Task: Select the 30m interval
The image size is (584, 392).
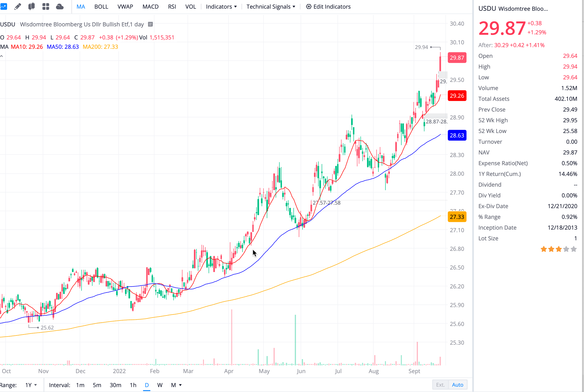Action: 115,385
